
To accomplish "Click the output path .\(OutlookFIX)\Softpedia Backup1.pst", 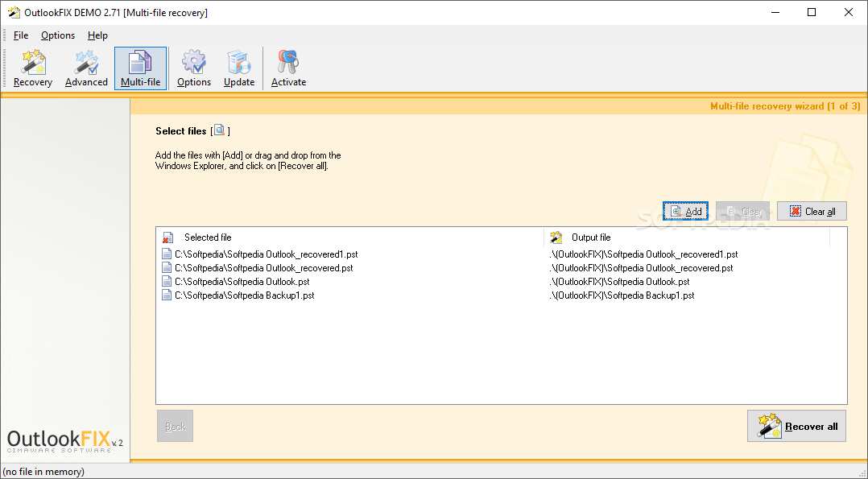I will tap(622, 295).
